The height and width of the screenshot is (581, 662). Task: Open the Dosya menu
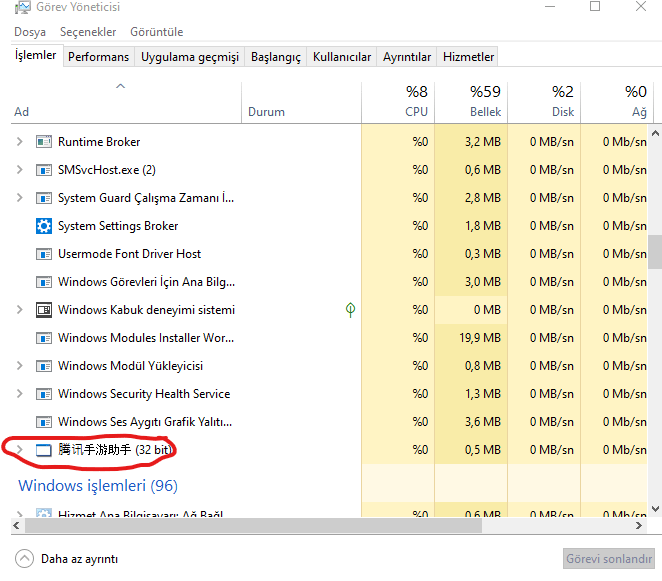tap(30, 32)
